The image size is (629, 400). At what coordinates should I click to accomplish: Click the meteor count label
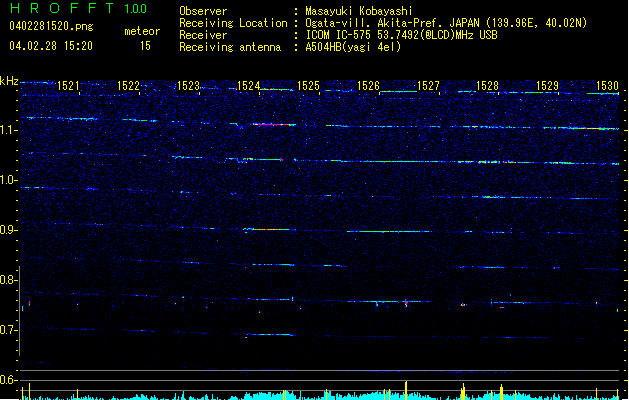[142, 31]
